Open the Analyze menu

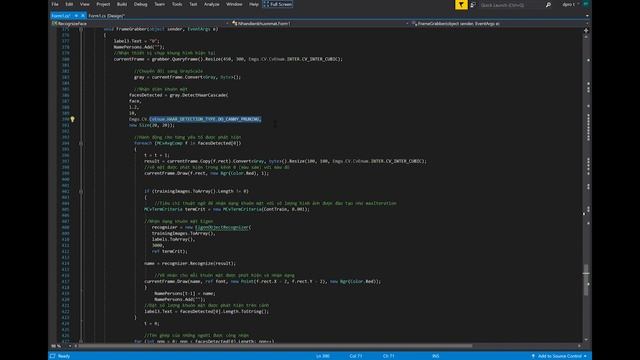coord(211,4)
